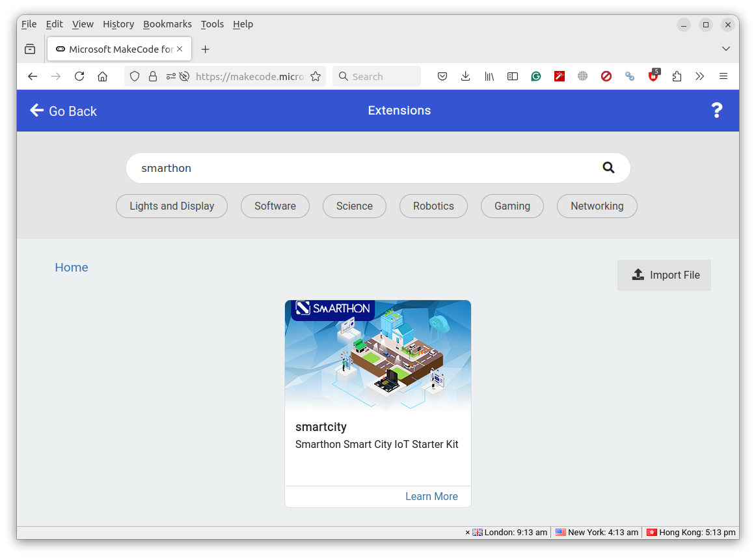Image resolution: width=756 pixels, height=558 pixels.
Task: Click the site permissions icon in address bar
Action: 170,76
